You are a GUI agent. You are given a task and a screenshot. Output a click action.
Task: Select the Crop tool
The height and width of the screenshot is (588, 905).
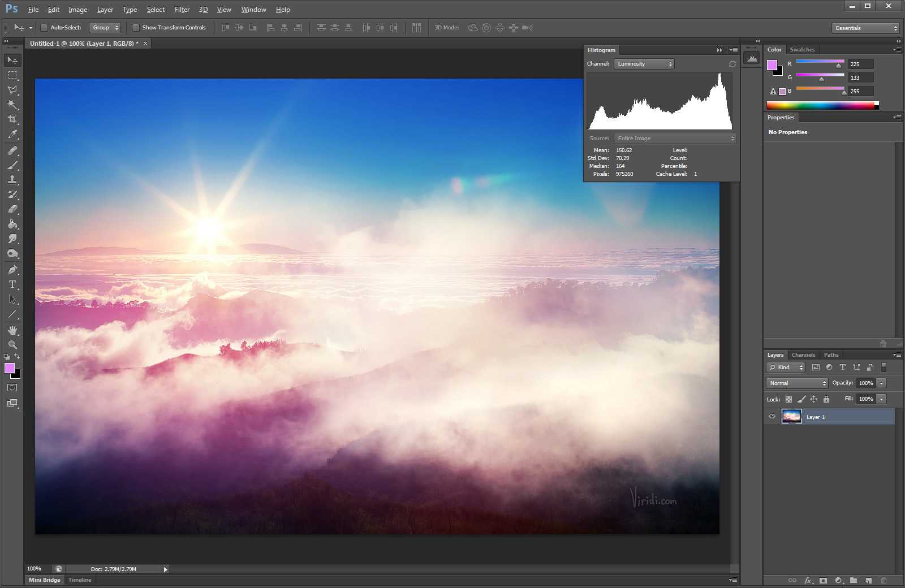[12, 119]
